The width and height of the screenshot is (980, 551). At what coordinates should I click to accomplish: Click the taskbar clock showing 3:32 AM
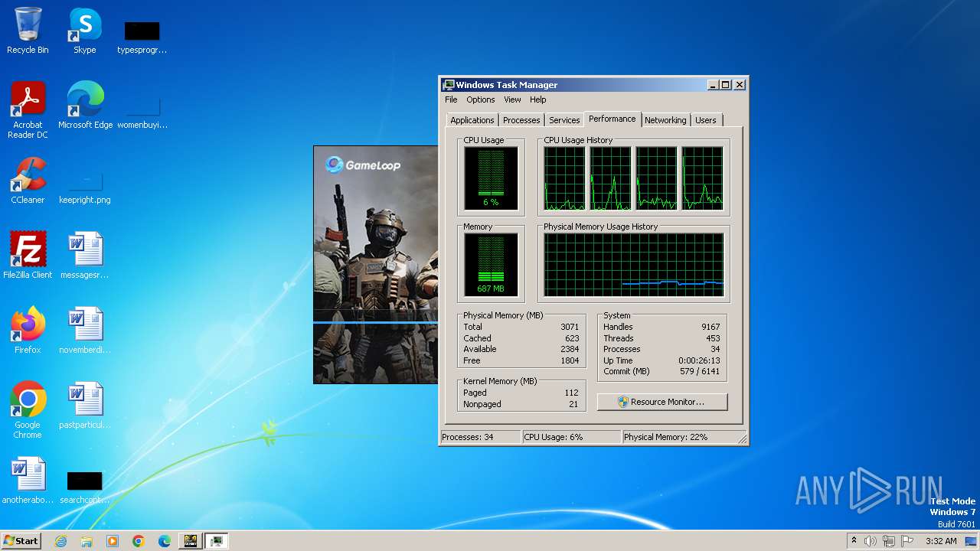pyautogui.click(x=941, y=541)
